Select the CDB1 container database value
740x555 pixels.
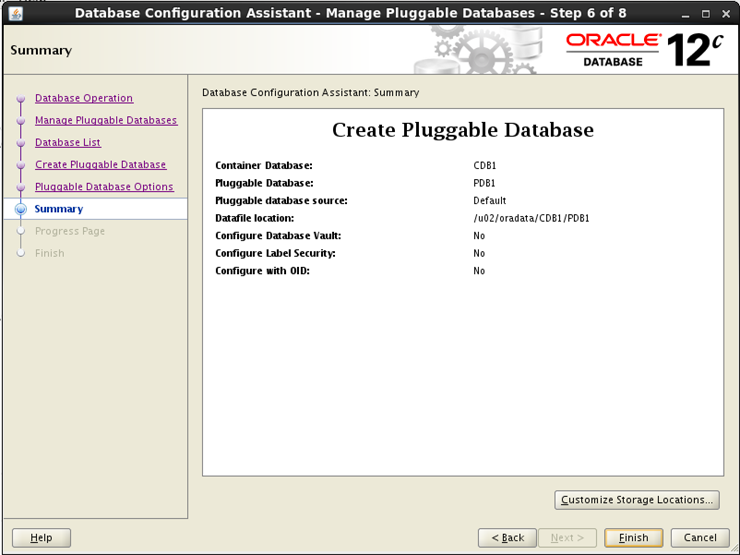click(x=485, y=166)
